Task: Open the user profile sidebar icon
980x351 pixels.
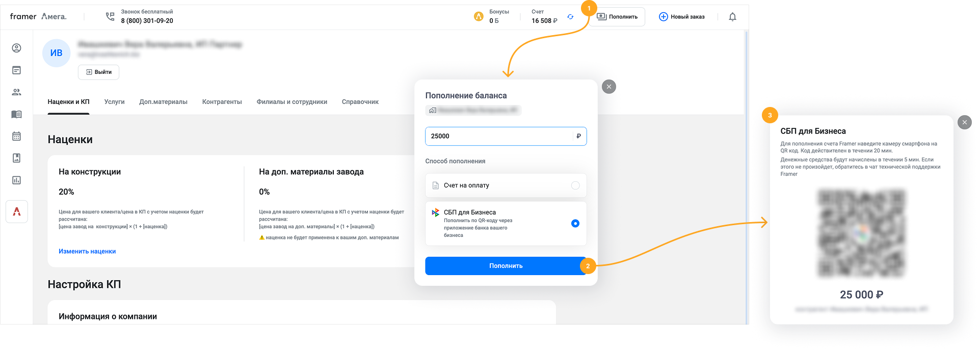Action: coord(16,48)
